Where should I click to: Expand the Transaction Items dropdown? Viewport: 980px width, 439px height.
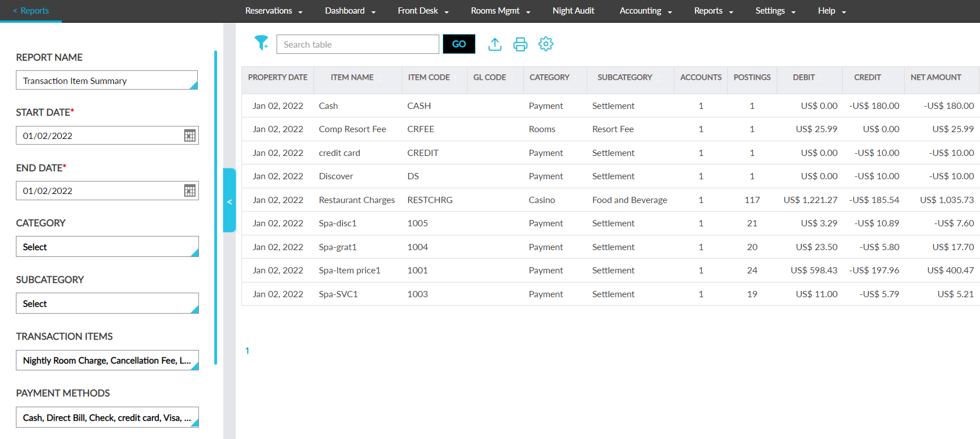(107, 360)
